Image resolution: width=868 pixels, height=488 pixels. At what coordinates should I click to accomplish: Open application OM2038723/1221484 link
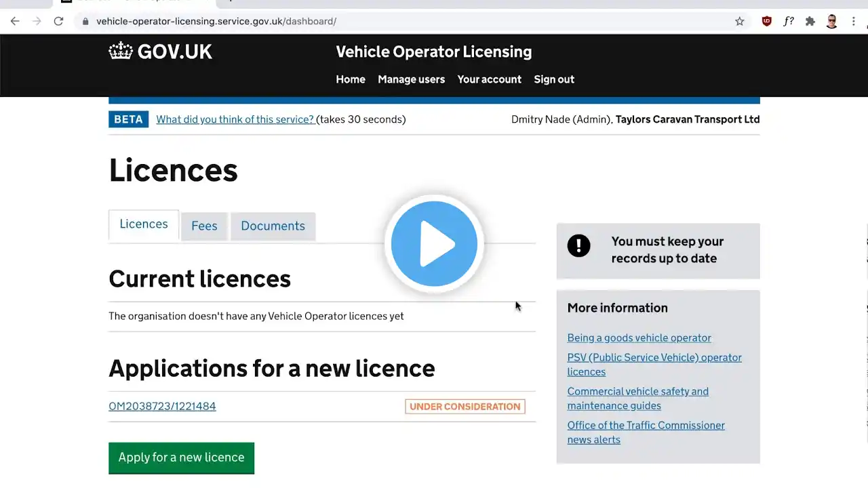tap(162, 407)
